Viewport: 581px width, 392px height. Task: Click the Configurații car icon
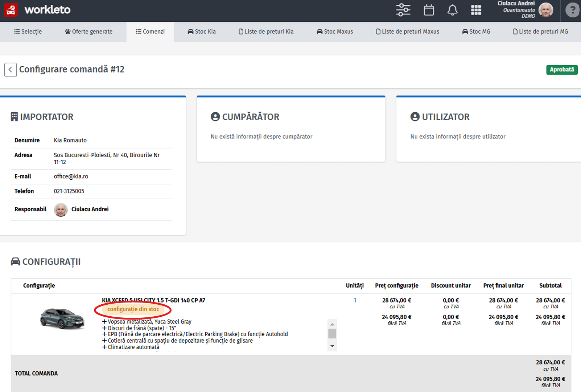(16, 261)
